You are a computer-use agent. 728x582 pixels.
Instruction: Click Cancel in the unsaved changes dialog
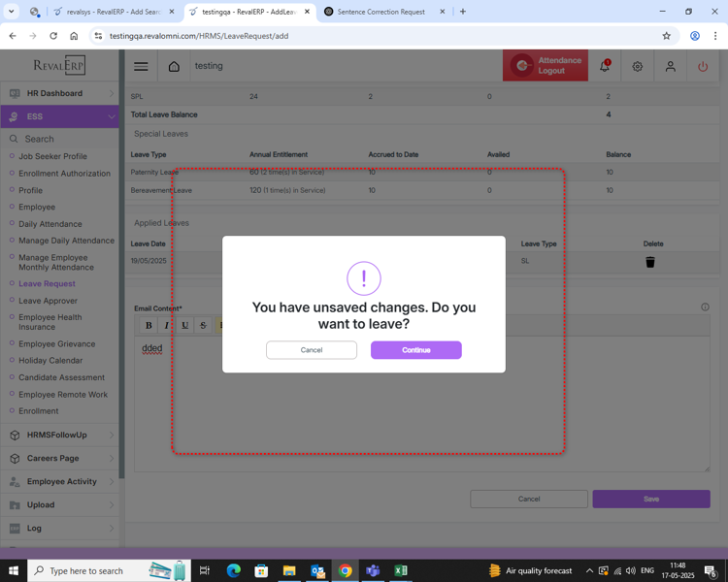[x=312, y=350]
